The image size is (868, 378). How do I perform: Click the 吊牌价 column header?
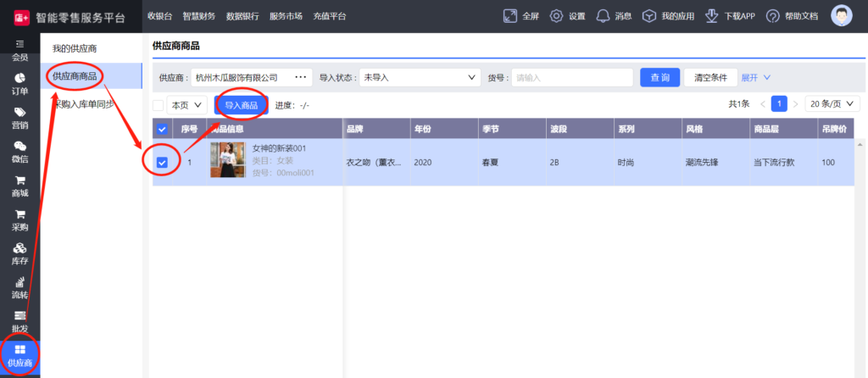click(x=835, y=129)
